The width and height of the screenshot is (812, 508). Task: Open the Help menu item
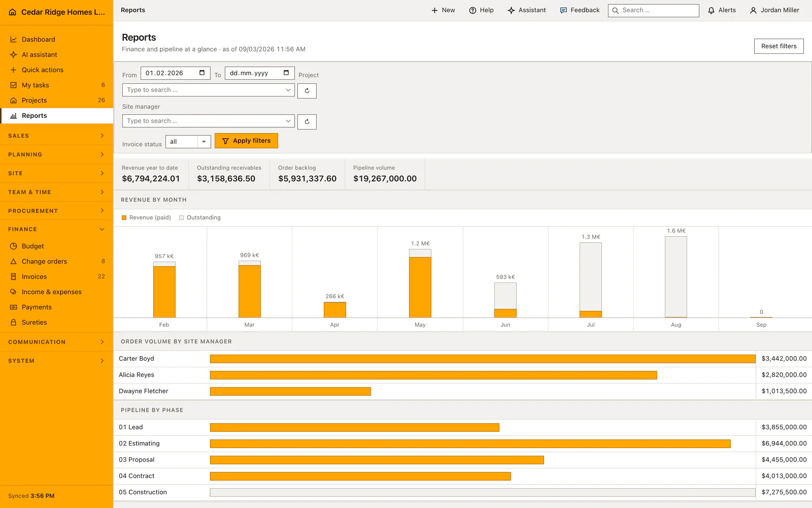point(481,10)
